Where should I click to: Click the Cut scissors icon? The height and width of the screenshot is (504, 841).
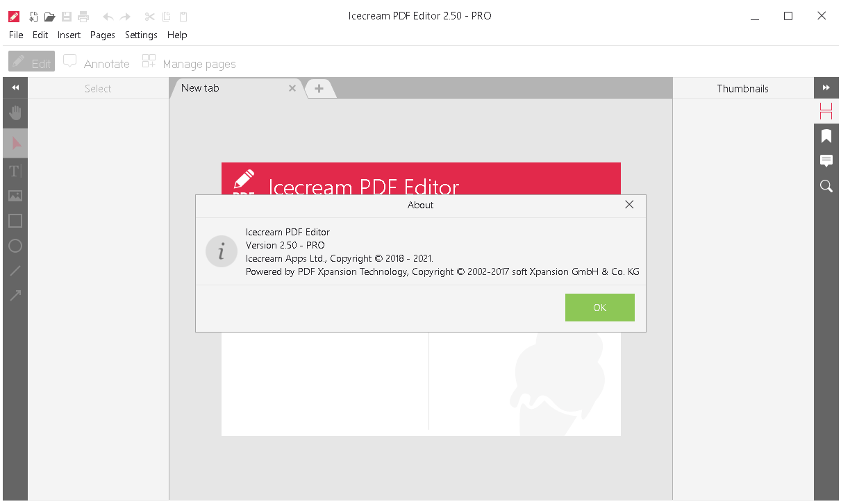click(x=149, y=17)
